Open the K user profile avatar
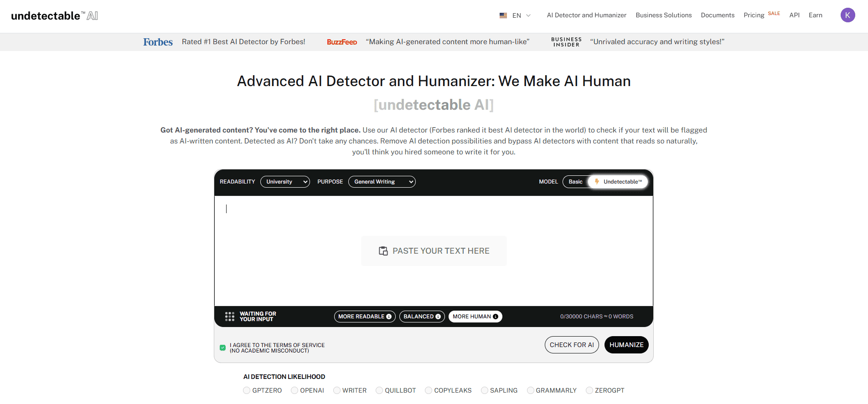868x404 pixels. [x=847, y=15]
